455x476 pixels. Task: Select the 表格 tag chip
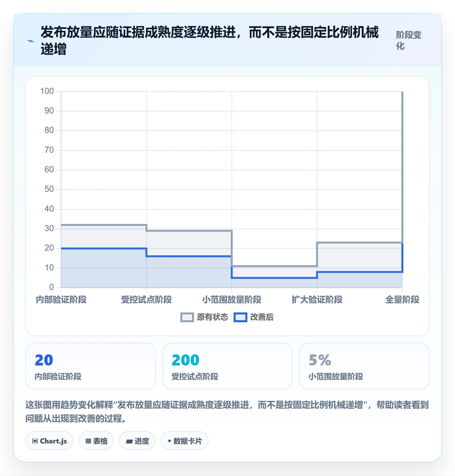(x=96, y=441)
